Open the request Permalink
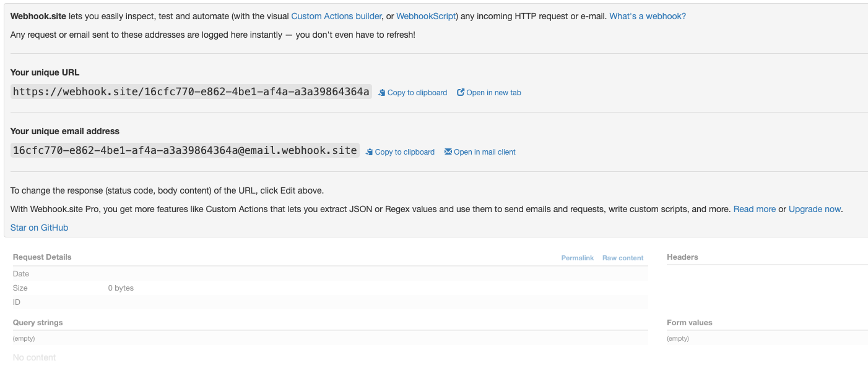The height and width of the screenshot is (371, 868). click(x=577, y=258)
